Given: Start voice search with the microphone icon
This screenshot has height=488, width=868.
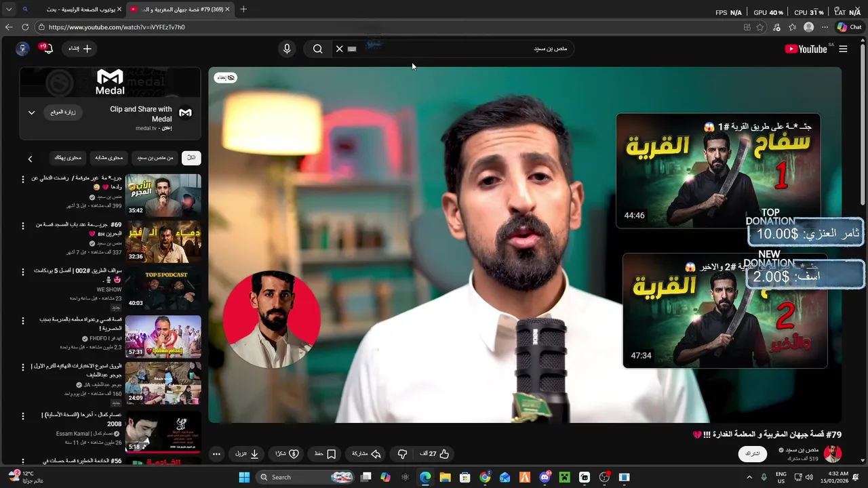Looking at the screenshot, I should [x=287, y=49].
